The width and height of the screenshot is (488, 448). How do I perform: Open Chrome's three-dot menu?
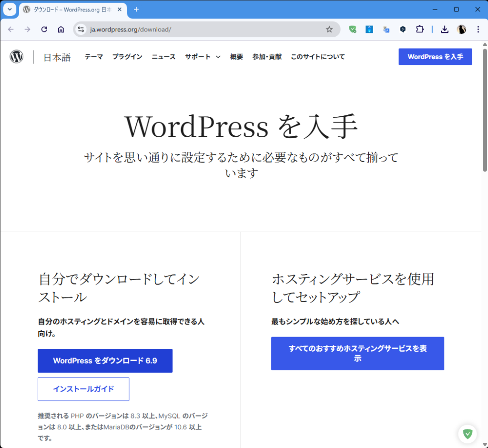click(478, 30)
